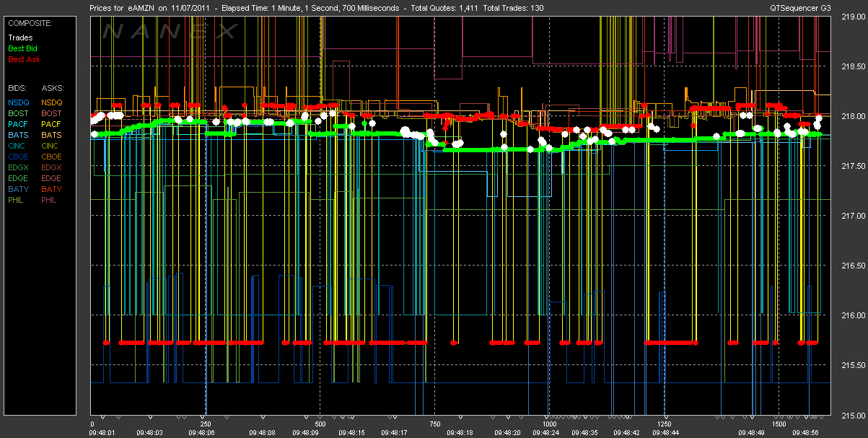Select the Trades legend entry

click(19, 38)
